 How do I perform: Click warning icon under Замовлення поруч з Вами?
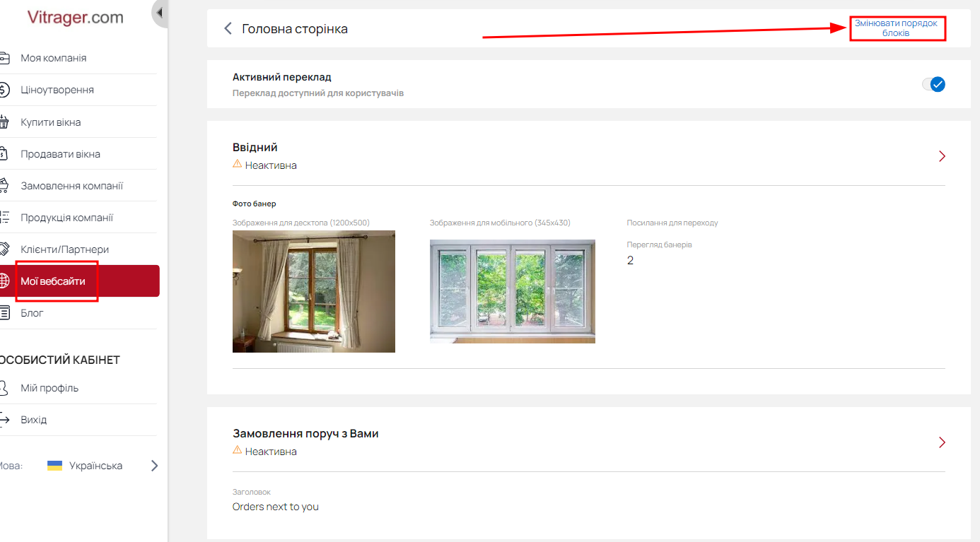pos(238,450)
